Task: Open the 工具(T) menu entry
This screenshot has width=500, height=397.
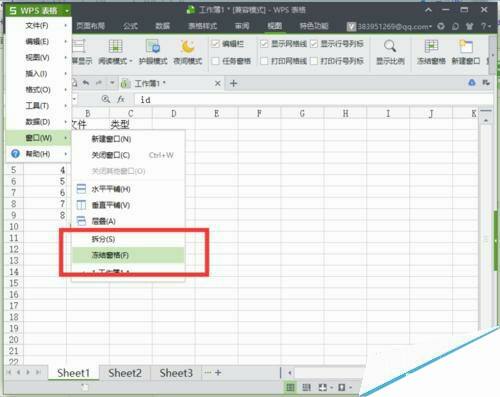Action: click(39, 106)
